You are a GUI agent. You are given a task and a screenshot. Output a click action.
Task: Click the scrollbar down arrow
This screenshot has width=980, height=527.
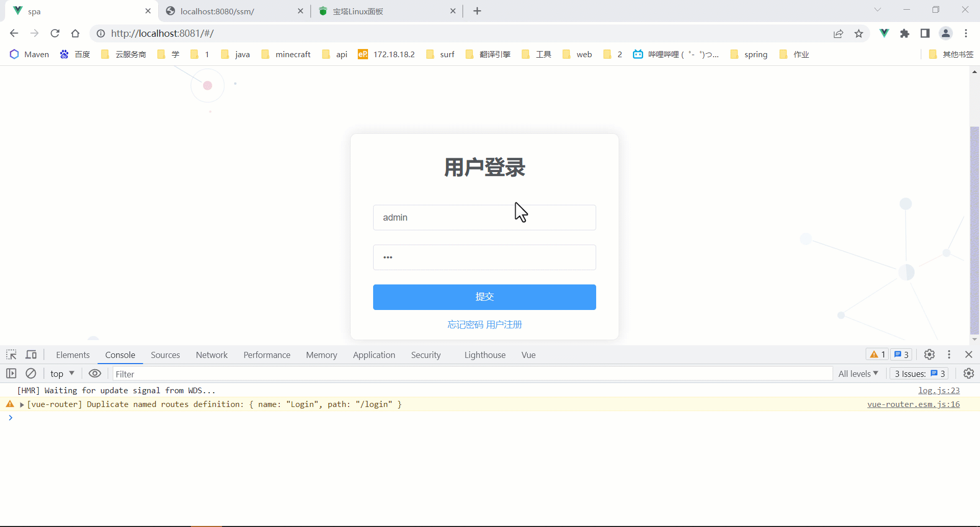974,340
